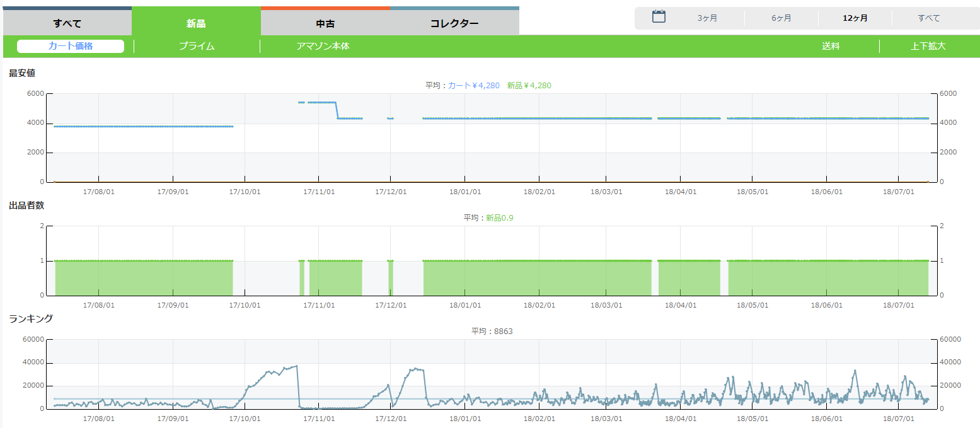Image resolution: width=980 pixels, height=428 pixels.
Task: Select the 12ヶ月 time range
Action: pos(855,18)
